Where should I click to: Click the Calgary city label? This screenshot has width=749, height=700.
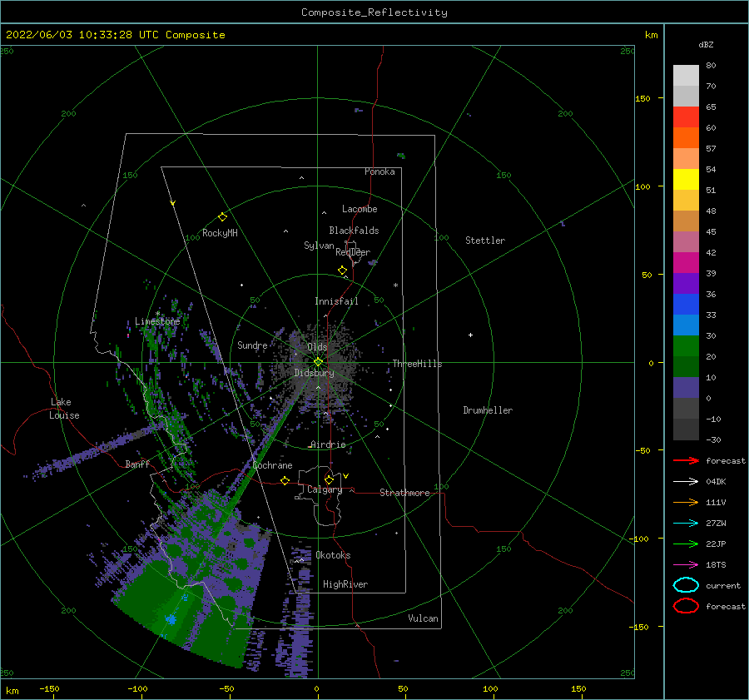click(325, 489)
